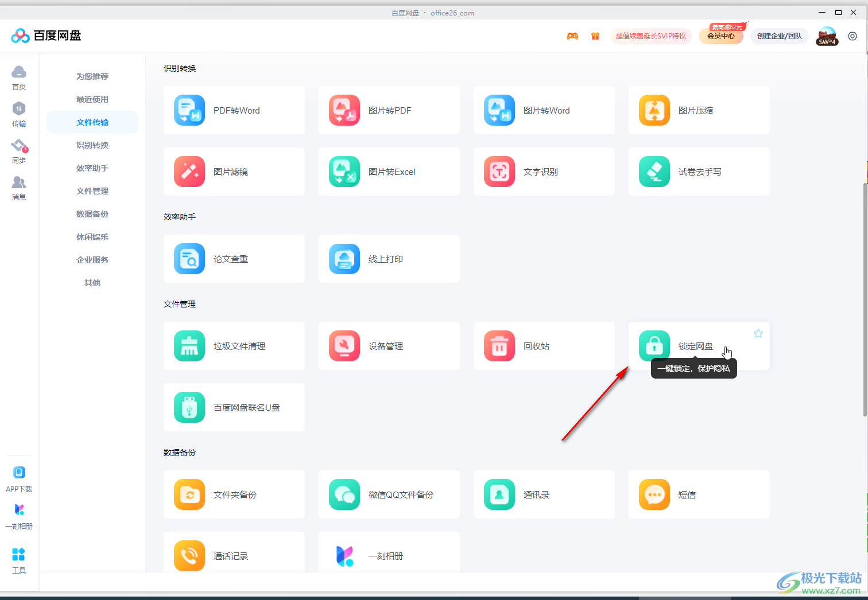The height and width of the screenshot is (600, 868).
Task: Open the 图片转Word tool icon
Action: pyautogui.click(x=499, y=110)
